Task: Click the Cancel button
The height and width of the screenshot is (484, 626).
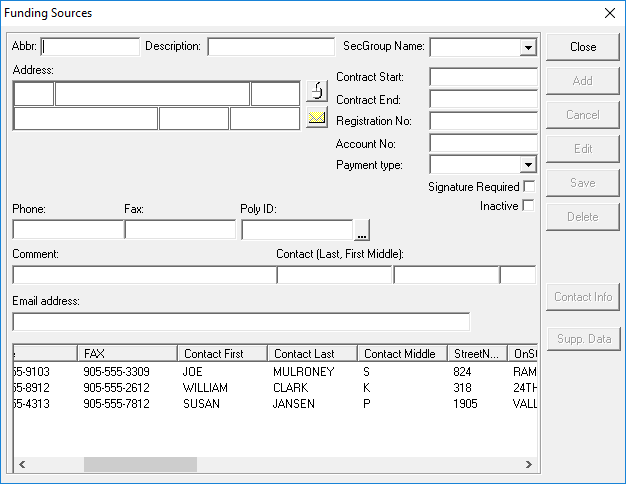Action: (583, 115)
